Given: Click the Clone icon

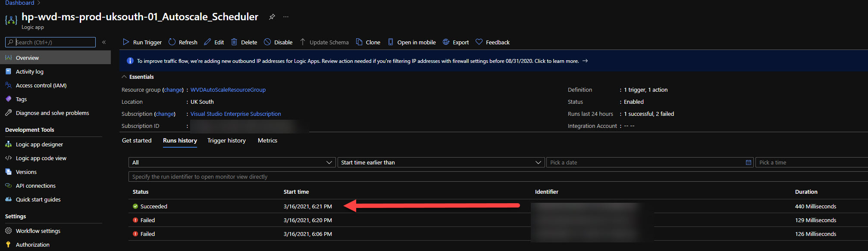Looking at the screenshot, I should pyautogui.click(x=359, y=42).
